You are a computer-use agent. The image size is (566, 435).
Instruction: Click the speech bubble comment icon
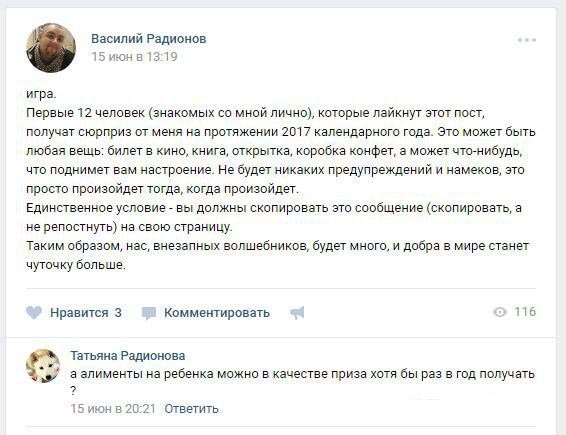tap(149, 313)
